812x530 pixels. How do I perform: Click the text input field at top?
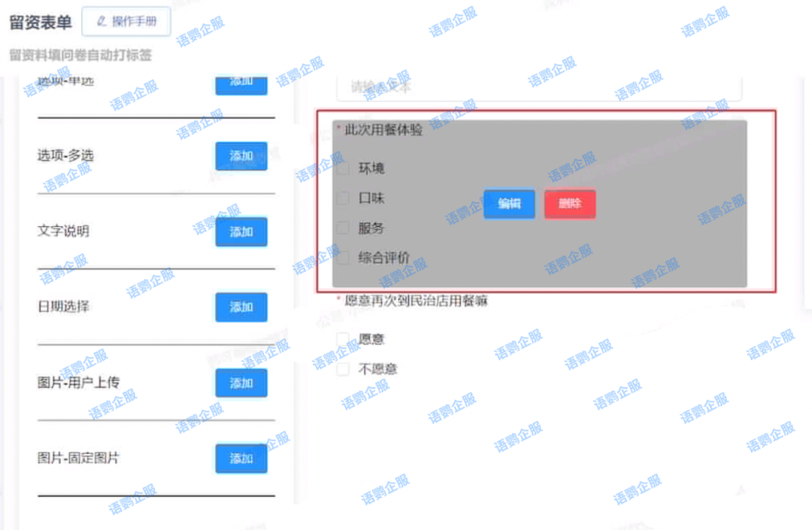539,87
